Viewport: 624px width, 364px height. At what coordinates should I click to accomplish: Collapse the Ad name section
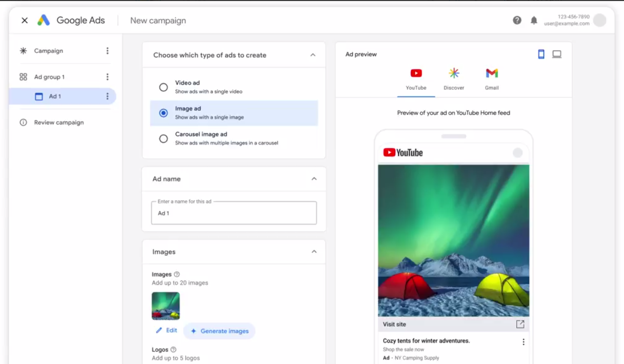[314, 179]
